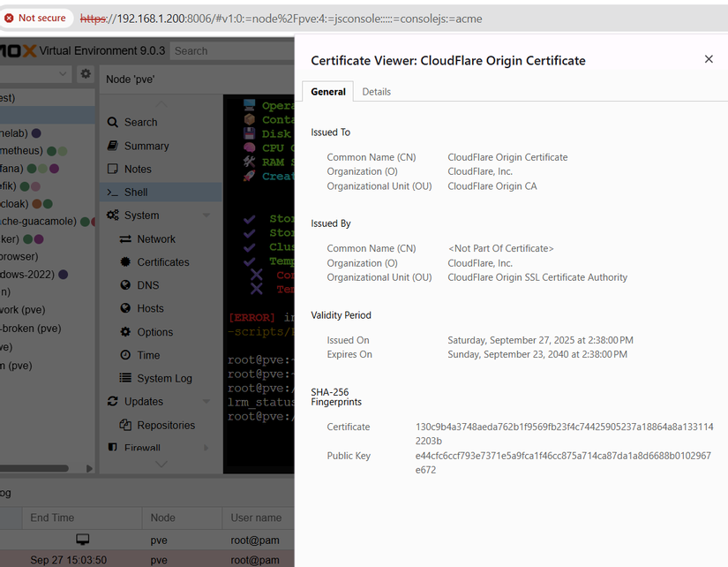Click the Issued On date value
The image size is (728, 567).
tap(540, 340)
